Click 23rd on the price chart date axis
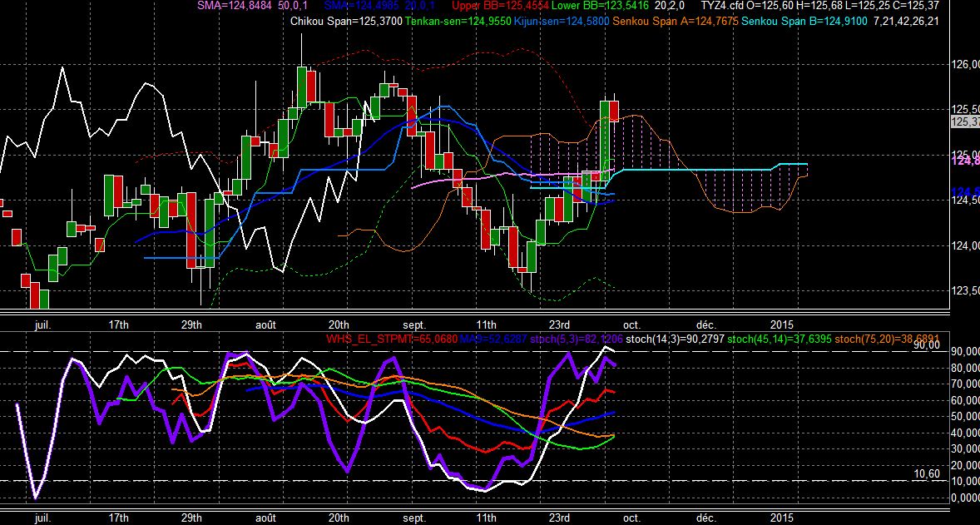 [x=559, y=324]
